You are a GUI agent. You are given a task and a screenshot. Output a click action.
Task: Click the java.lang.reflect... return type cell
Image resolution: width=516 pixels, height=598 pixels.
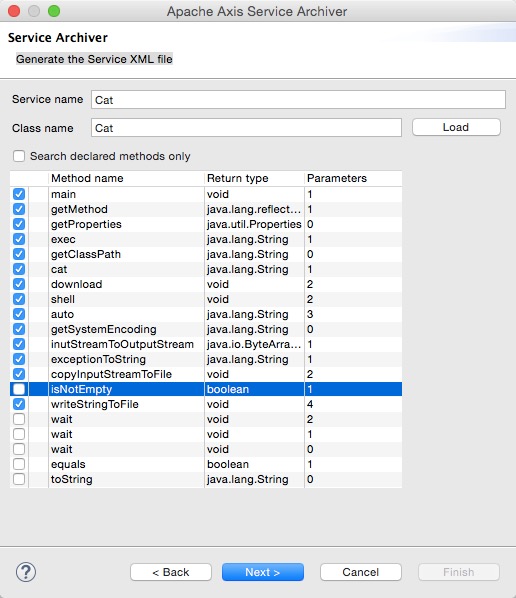click(254, 209)
